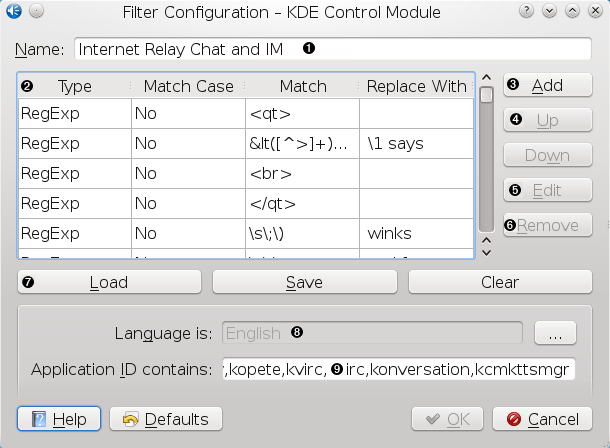Click Defaults to restore settings

(165, 419)
